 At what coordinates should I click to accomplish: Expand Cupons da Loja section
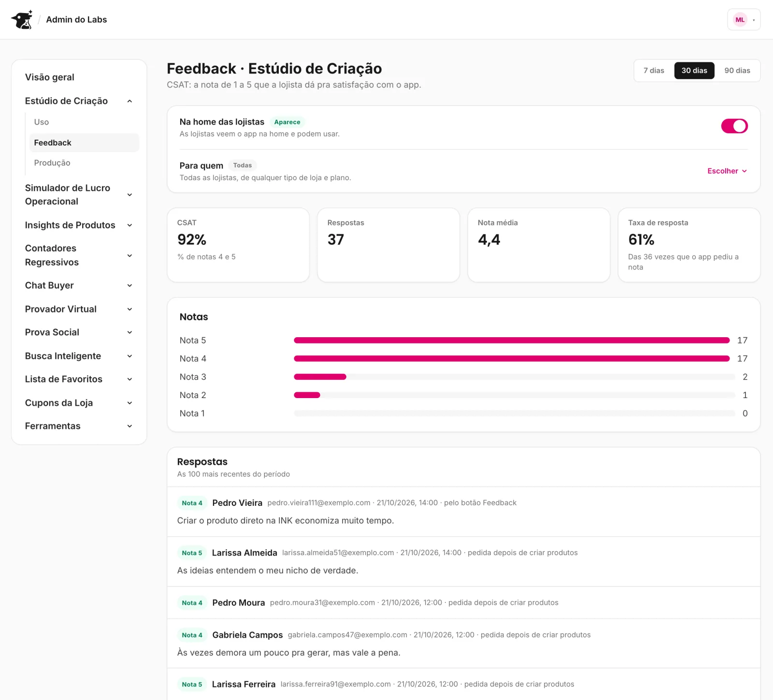(x=79, y=403)
